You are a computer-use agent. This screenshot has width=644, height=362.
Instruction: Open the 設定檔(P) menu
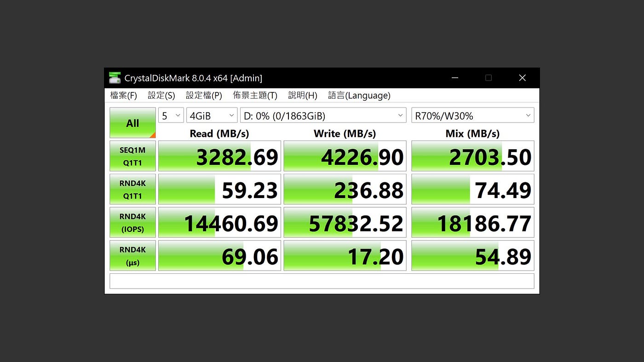pos(204,96)
